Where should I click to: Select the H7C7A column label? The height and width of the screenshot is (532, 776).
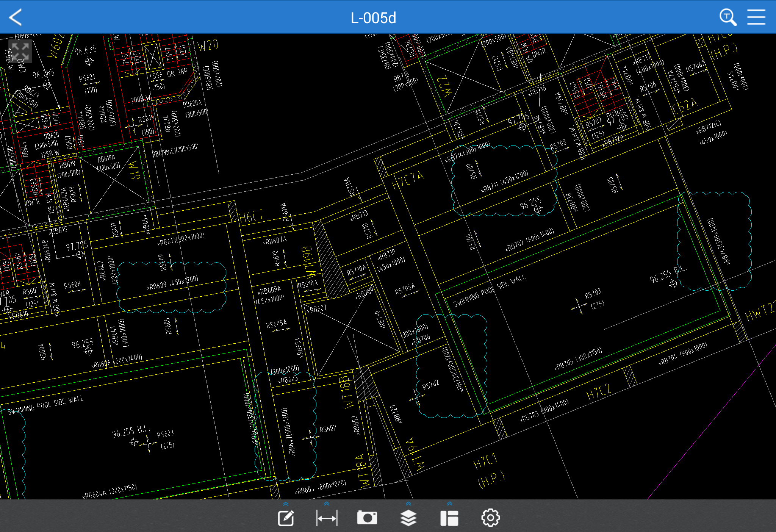pos(408,181)
